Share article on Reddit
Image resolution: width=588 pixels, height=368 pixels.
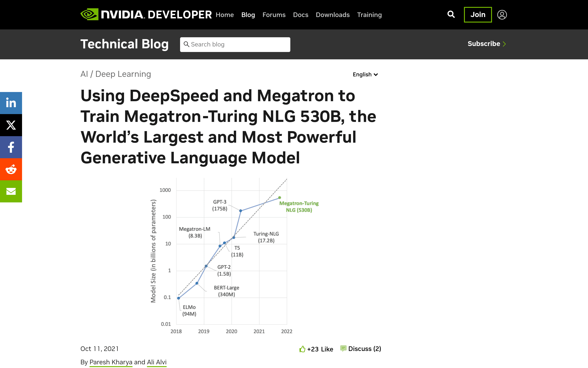coord(11,170)
